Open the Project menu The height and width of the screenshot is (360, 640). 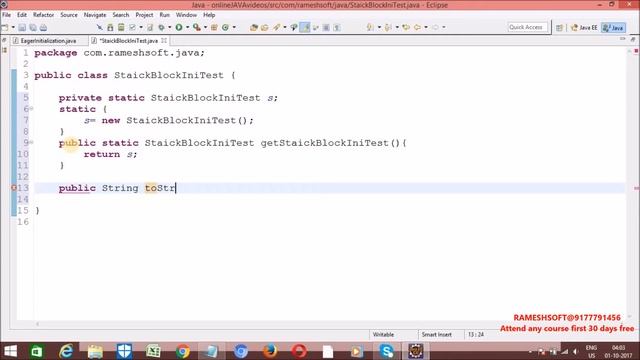point(144,15)
